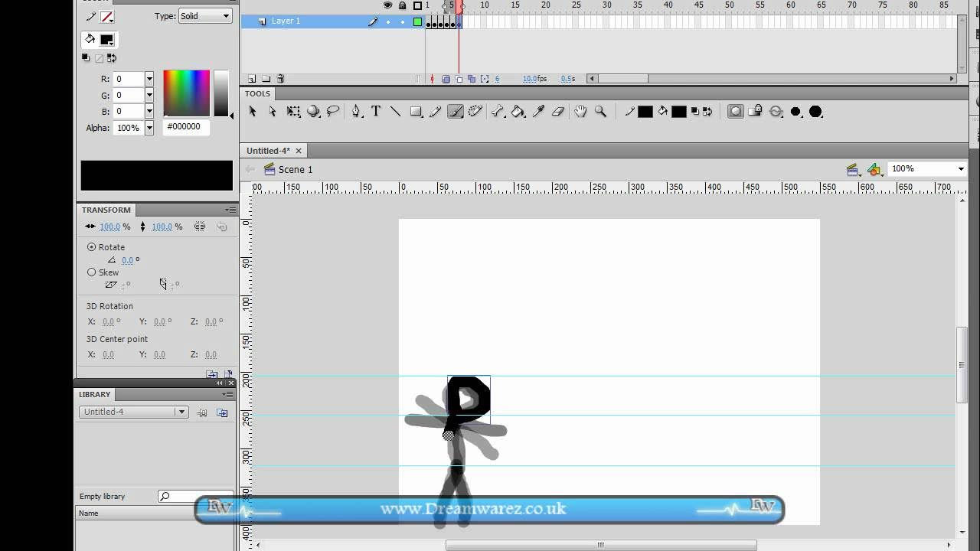Select the Bone tool

click(498, 112)
